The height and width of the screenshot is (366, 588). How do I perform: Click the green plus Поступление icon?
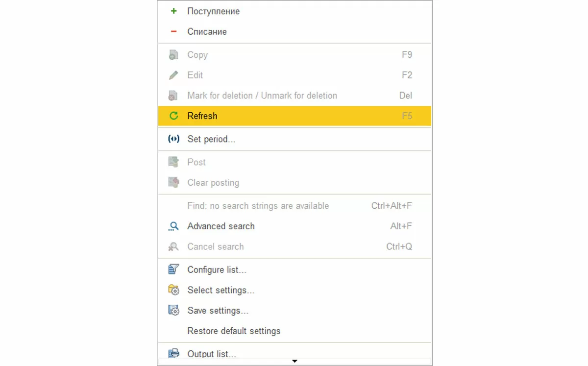173,11
